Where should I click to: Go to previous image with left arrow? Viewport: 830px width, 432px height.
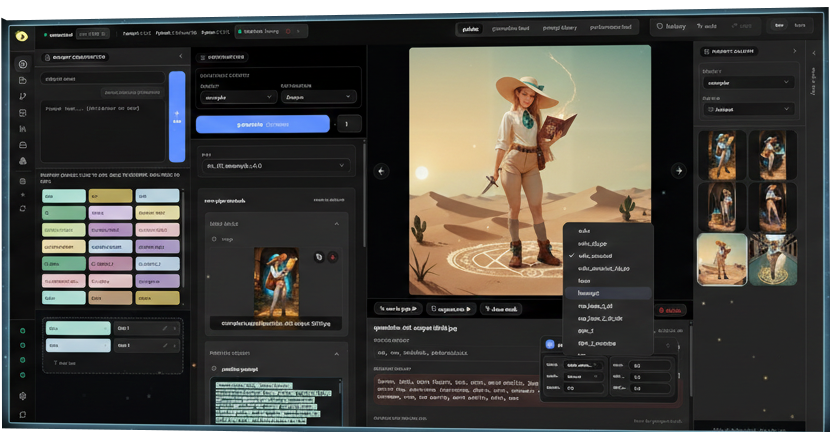click(381, 171)
